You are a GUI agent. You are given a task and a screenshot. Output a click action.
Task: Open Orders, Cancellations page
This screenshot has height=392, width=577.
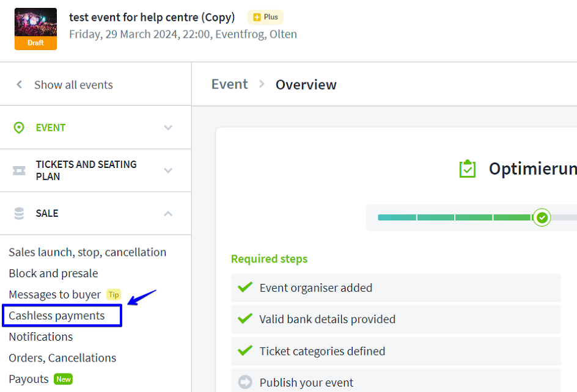coord(62,358)
